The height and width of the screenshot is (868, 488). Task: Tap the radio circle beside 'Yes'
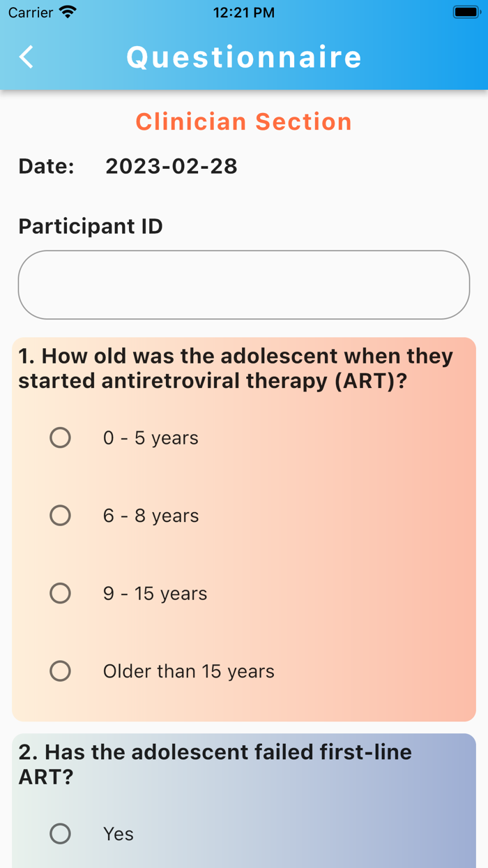coord(61,833)
